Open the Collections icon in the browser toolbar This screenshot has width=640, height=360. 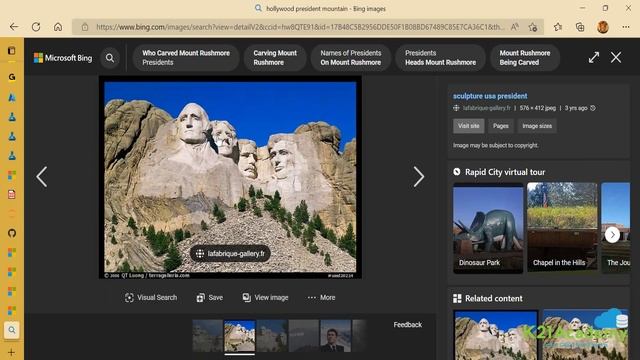[x=580, y=27]
